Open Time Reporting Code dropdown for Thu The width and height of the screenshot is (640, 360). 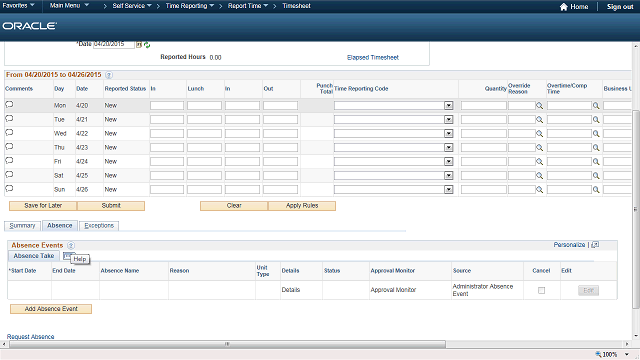coord(449,147)
